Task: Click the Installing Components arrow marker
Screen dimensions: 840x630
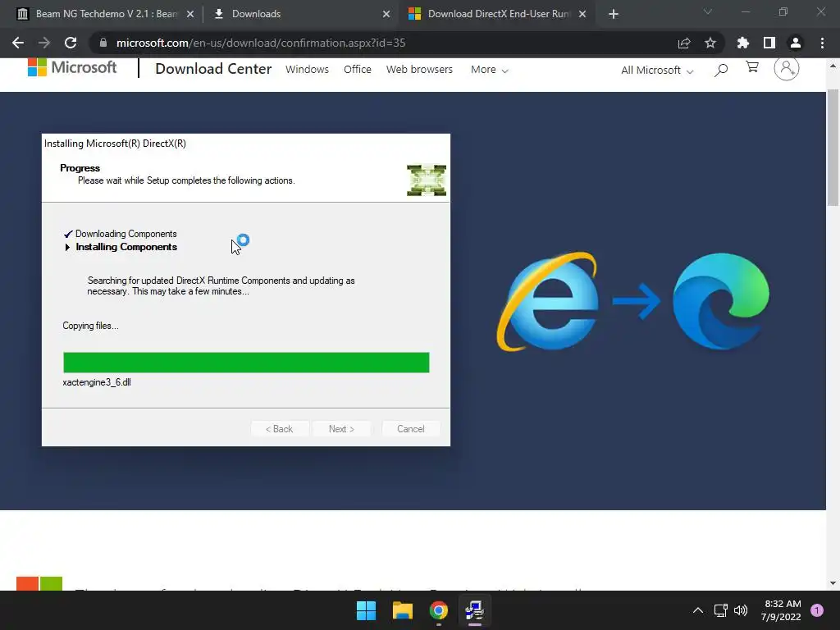Action: pos(67,247)
